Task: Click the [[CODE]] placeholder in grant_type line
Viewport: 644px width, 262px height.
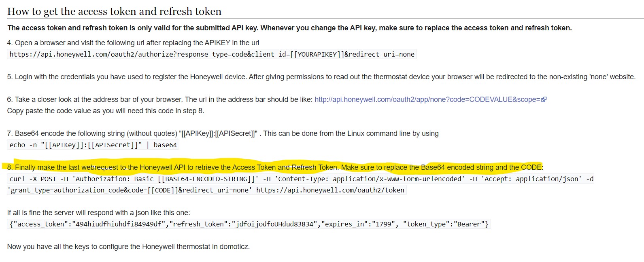Action: (x=163, y=190)
